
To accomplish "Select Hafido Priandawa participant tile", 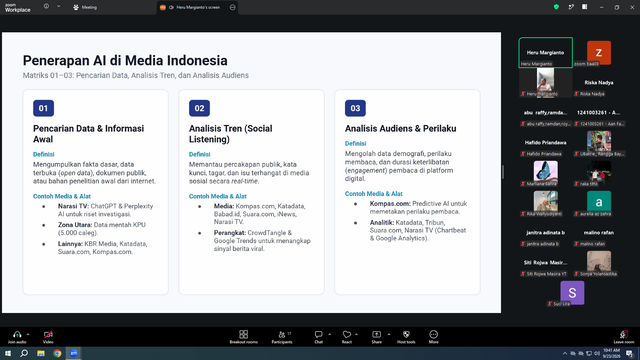I will pyautogui.click(x=545, y=142).
